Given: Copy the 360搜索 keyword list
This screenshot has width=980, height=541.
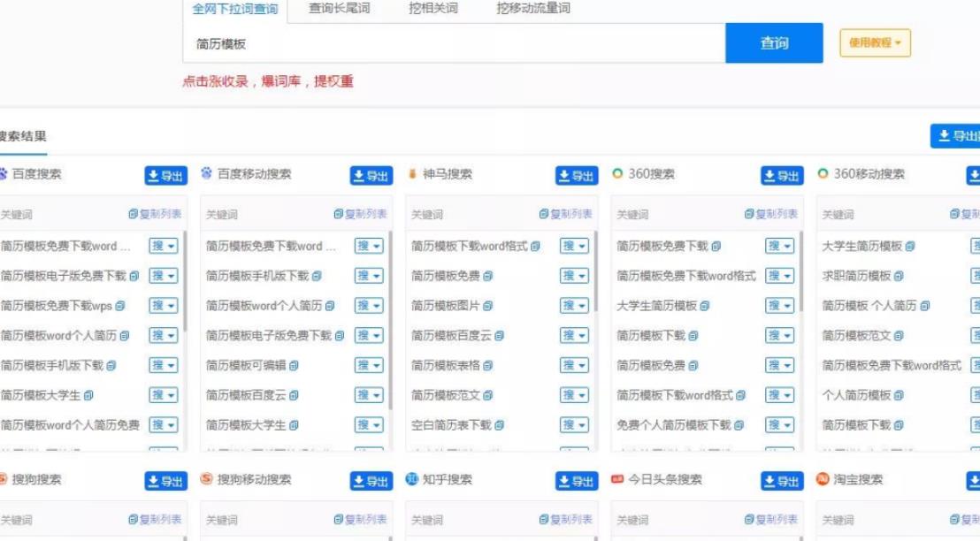Looking at the screenshot, I should point(771,214).
